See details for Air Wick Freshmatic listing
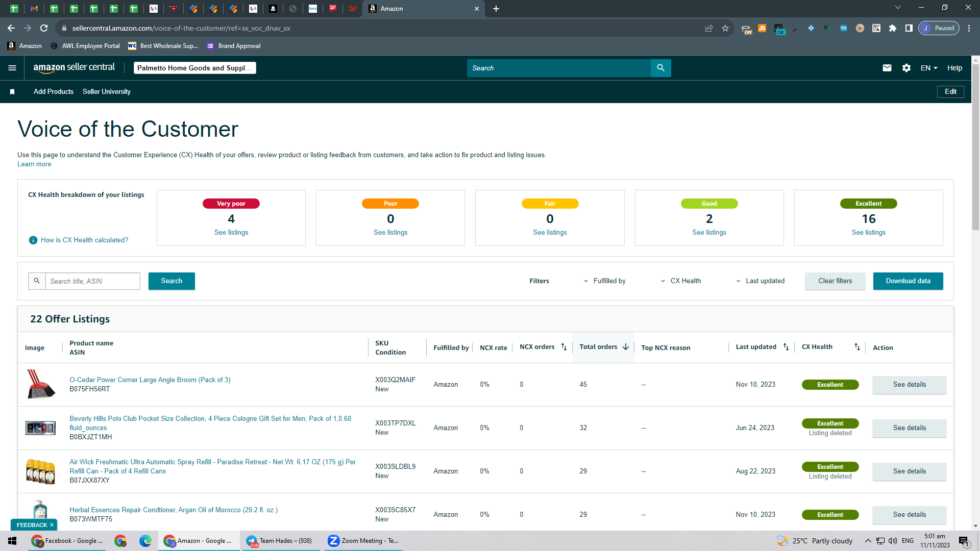Viewport: 980px width, 551px height. coord(909,471)
